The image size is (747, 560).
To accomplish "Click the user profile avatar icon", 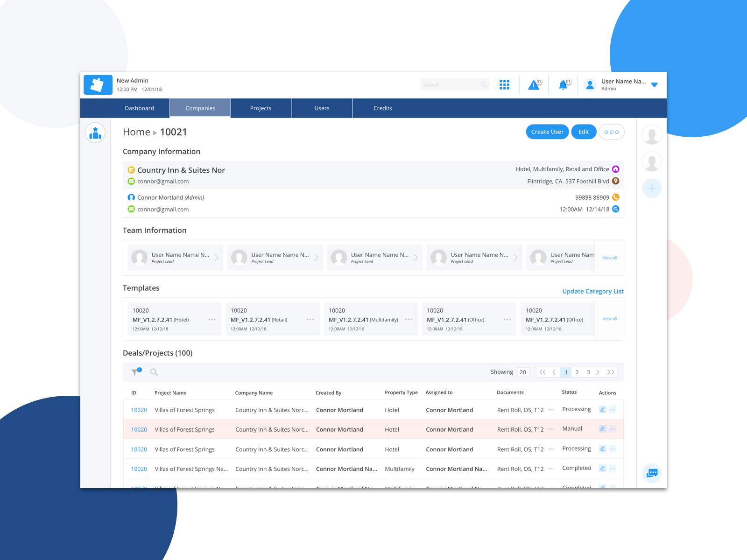I will tap(590, 85).
